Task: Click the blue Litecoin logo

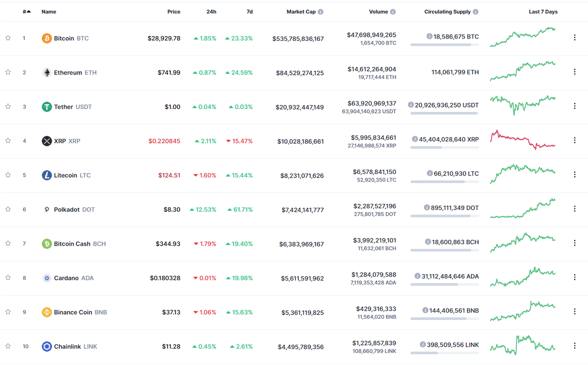Action: pos(47,175)
